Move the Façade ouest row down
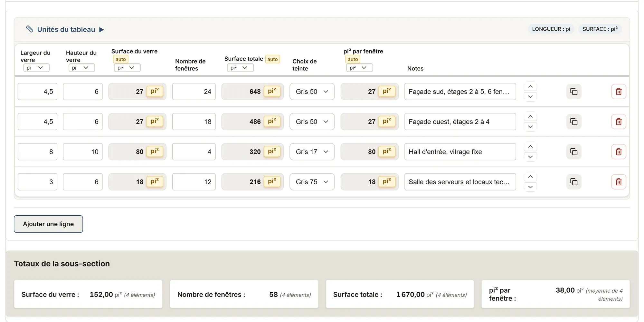This screenshot has height=322, width=644. [530, 127]
